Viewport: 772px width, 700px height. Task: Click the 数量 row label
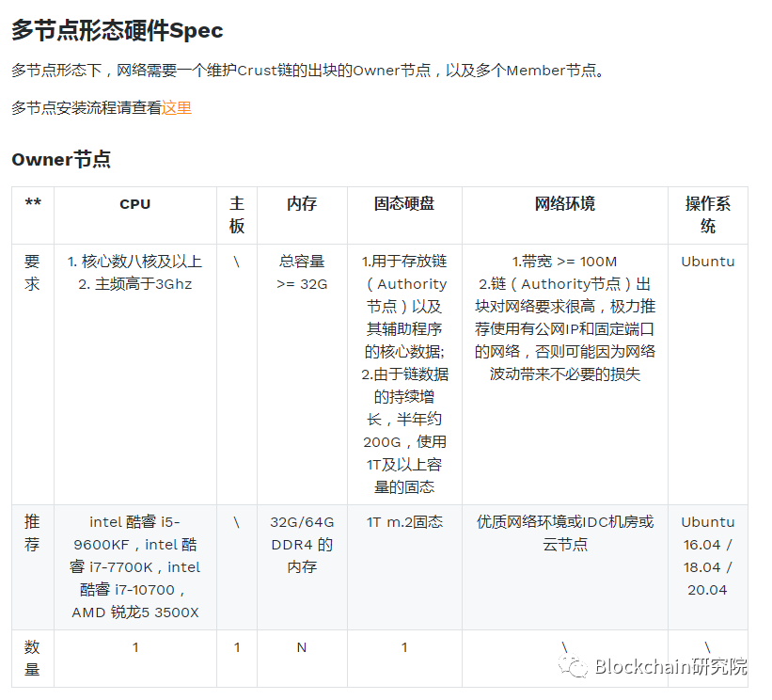[x=31, y=658]
